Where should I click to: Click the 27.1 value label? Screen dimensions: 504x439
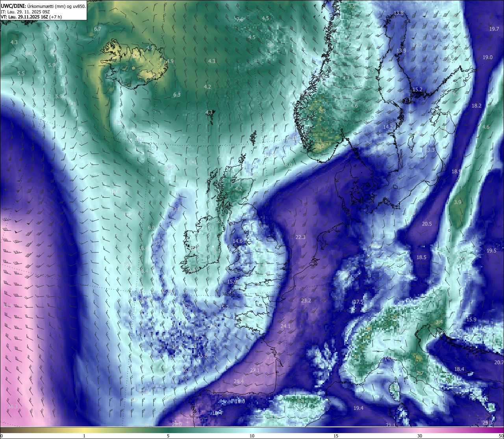[255, 370]
